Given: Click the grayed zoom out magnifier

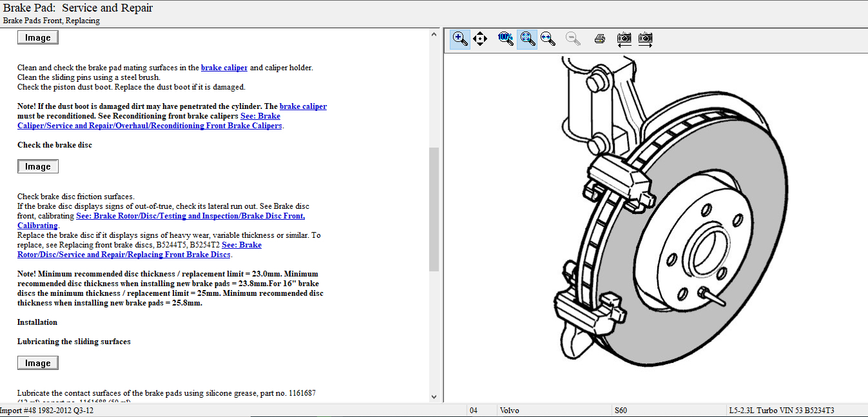Looking at the screenshot, I should coord(573,39).
